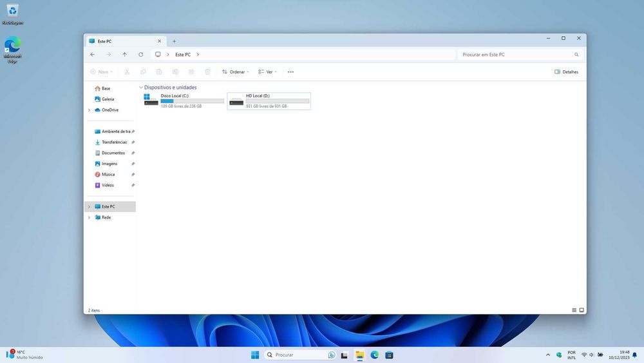Click the Share icon in toolbar
This screenshot has height=363, width=644.
point(191,72)
